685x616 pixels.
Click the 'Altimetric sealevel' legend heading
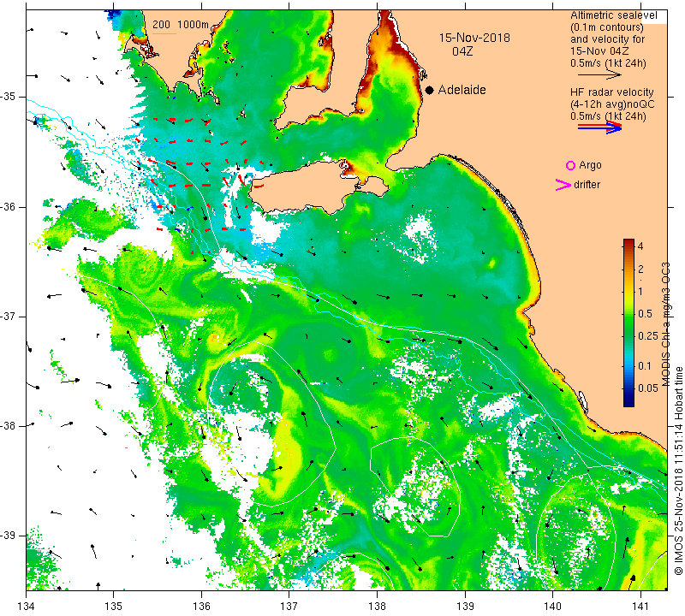pyautogui.click(x=613, y=15)
